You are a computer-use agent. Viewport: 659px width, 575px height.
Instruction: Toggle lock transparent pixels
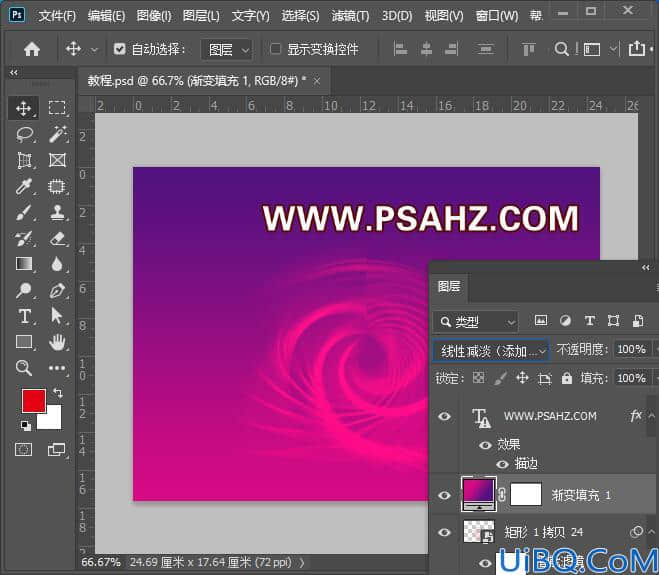pyautogui.click(x=478, y=378)
